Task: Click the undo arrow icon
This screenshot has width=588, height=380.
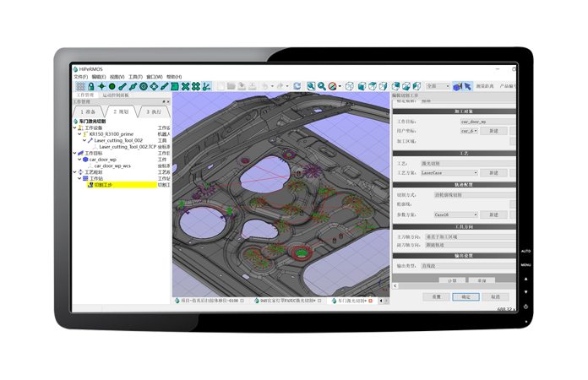Action: pyautogui.click(x=264, y=87)
